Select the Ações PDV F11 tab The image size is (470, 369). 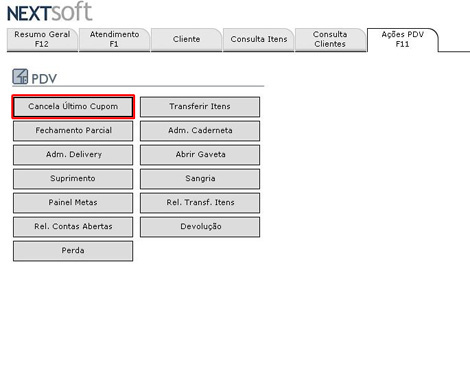(402, 39)
